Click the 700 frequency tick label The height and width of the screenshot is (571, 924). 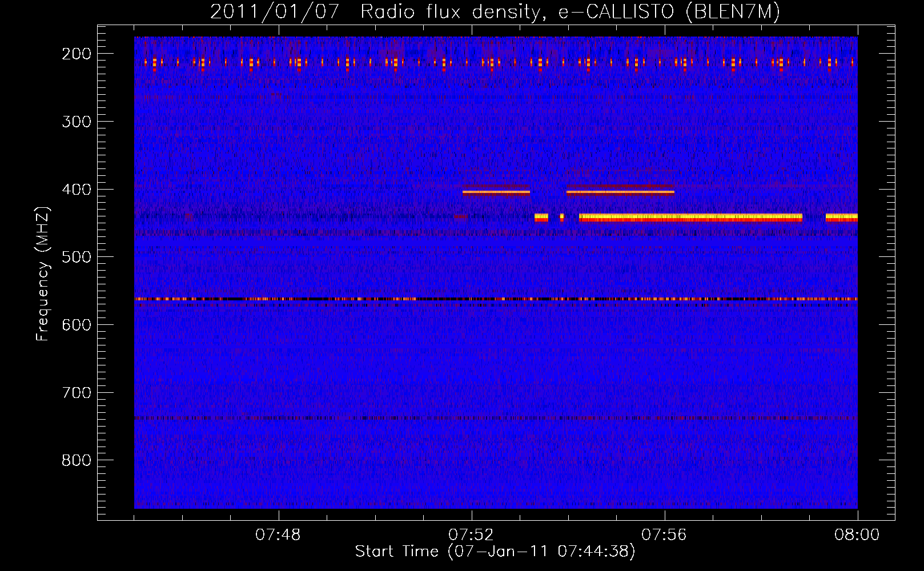coord(76,393)
